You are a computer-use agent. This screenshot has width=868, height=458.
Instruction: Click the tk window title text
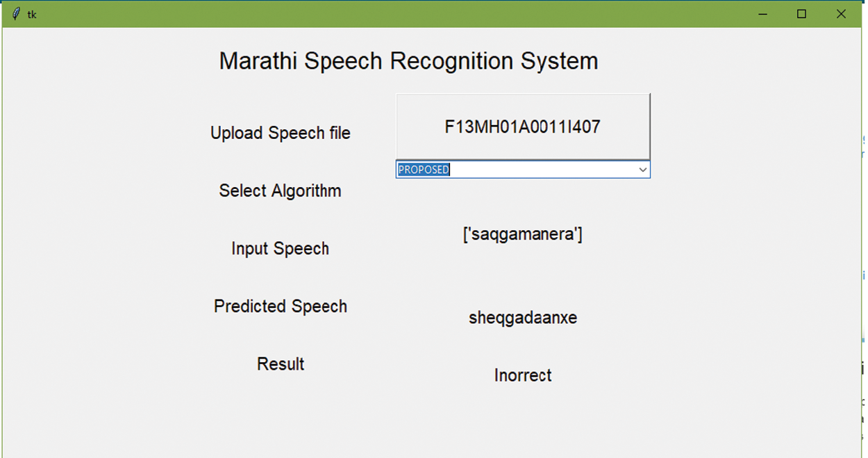32,14
